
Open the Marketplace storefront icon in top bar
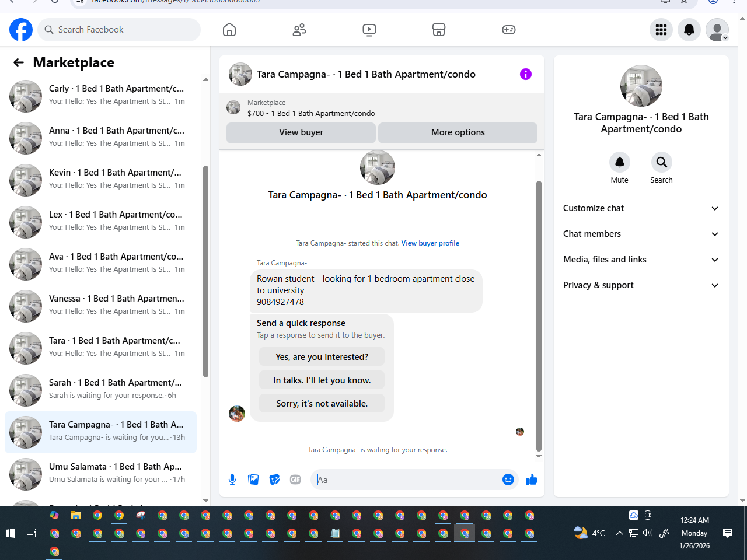pyautogui.click(x=439, y=30)
